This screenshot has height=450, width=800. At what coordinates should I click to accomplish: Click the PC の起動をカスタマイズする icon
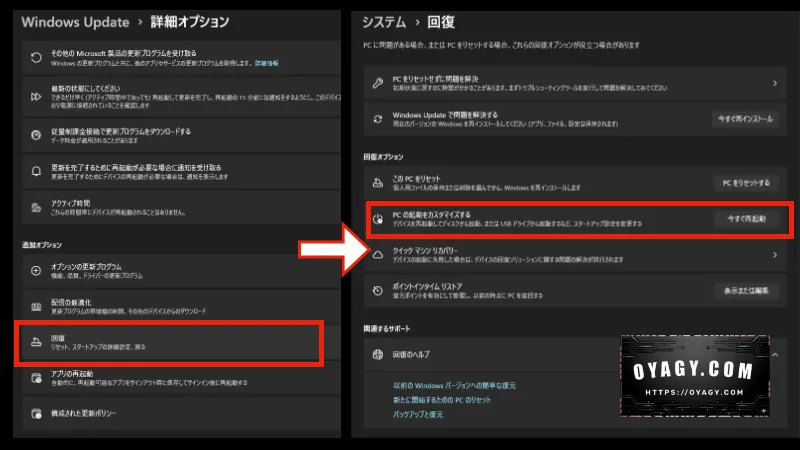378,219
